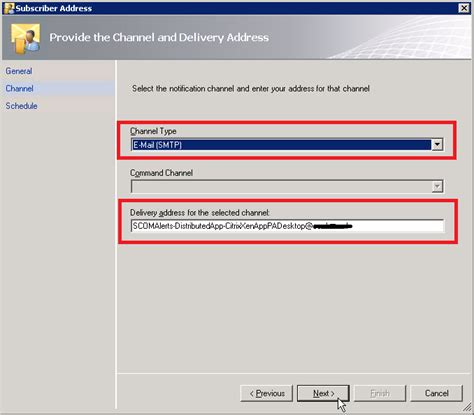The width and height of the screenshot is (474, 415).
Task: Click the Channel Type dropdown arrow
Action: click(x=437, y=145)
